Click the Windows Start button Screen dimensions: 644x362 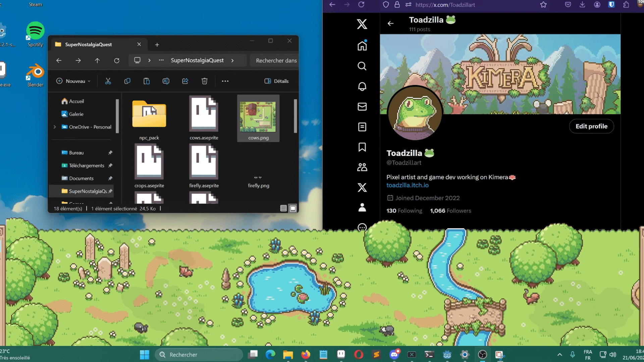coord(145,355)
